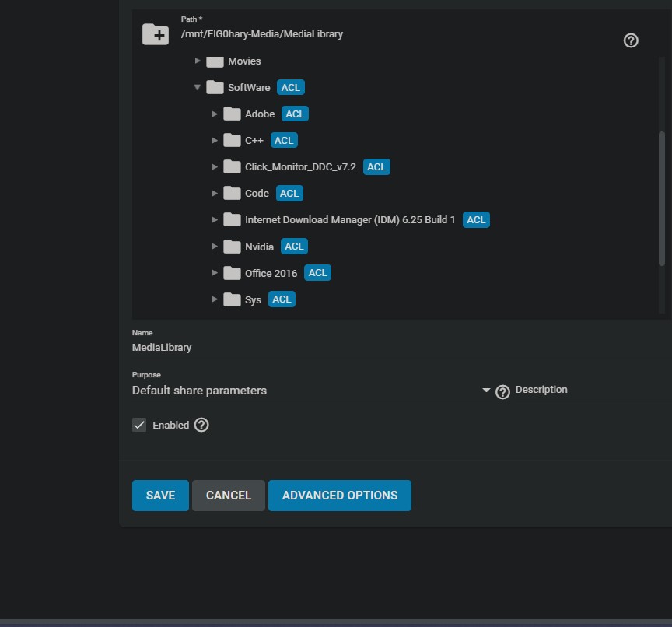Click the Default share parameters text
Viewport: 672px width, 627px height.
tap(199, 391)
